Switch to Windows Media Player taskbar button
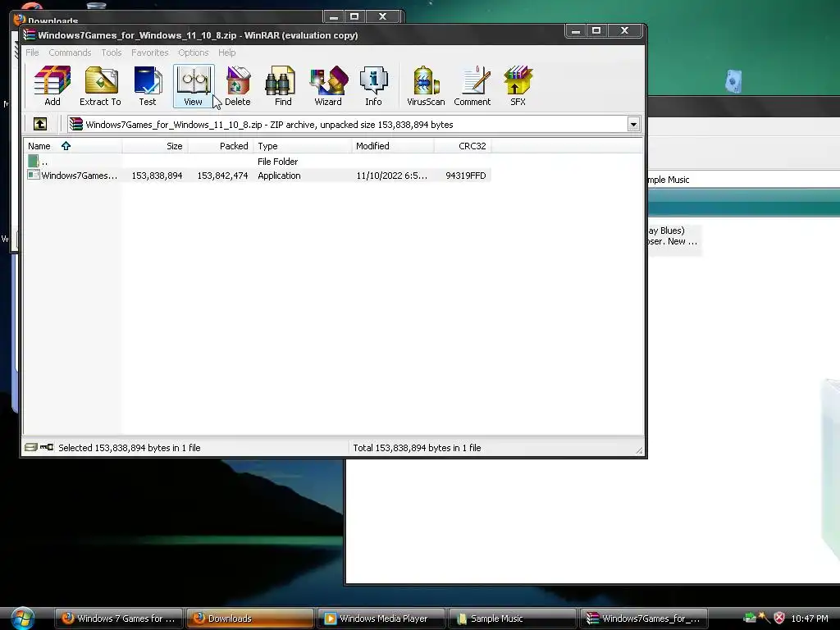This screenshot has height=630, width=840. (x=381, y=619)
